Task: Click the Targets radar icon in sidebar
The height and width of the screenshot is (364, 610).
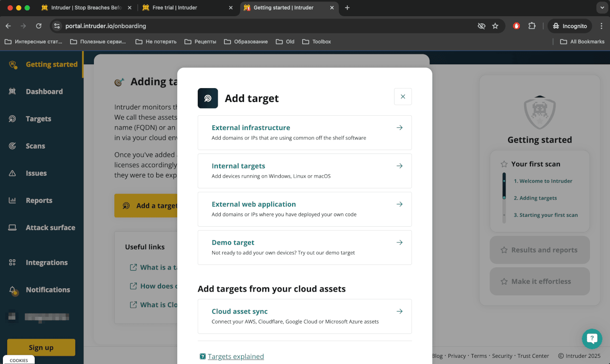Action: pyautogui.click(x=12, y=119)
